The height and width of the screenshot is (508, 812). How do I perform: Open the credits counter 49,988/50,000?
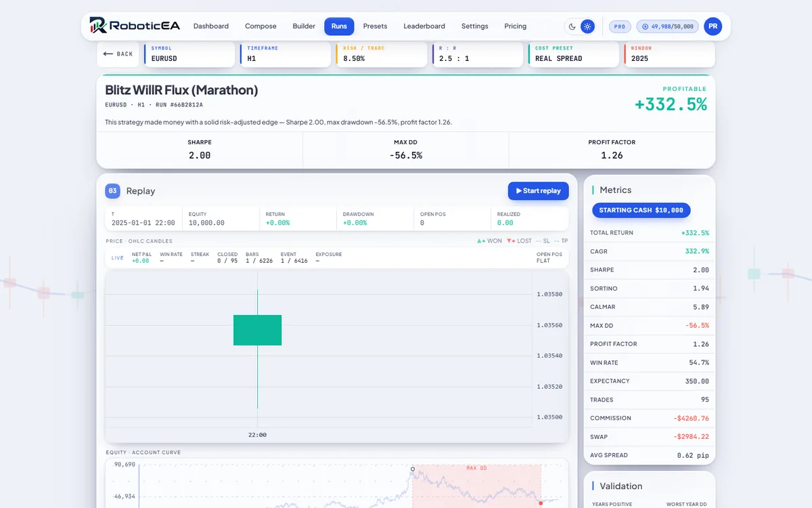[667, 26]
